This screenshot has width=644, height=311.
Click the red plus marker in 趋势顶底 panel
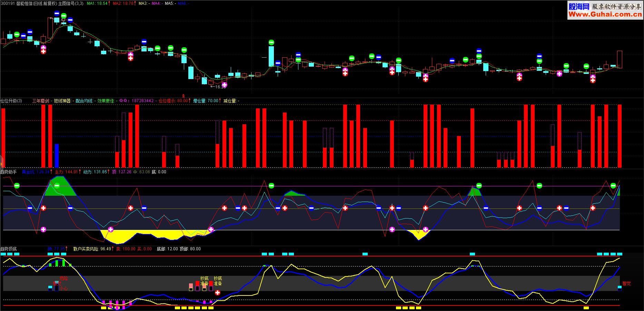point(218,293)
